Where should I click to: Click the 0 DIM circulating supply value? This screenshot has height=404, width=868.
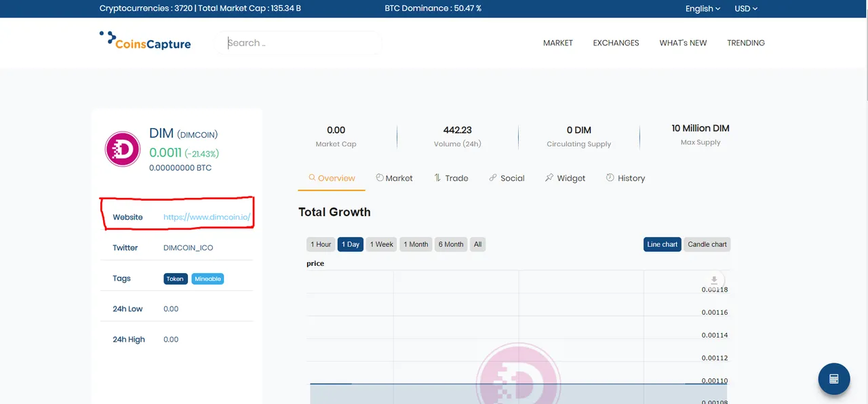pyautogui.click(x=579, y=130)
